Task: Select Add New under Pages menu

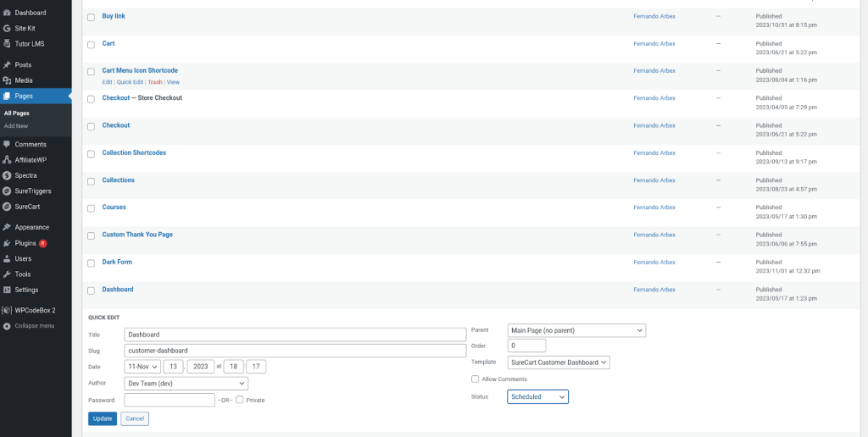Action: click(15, 125)
